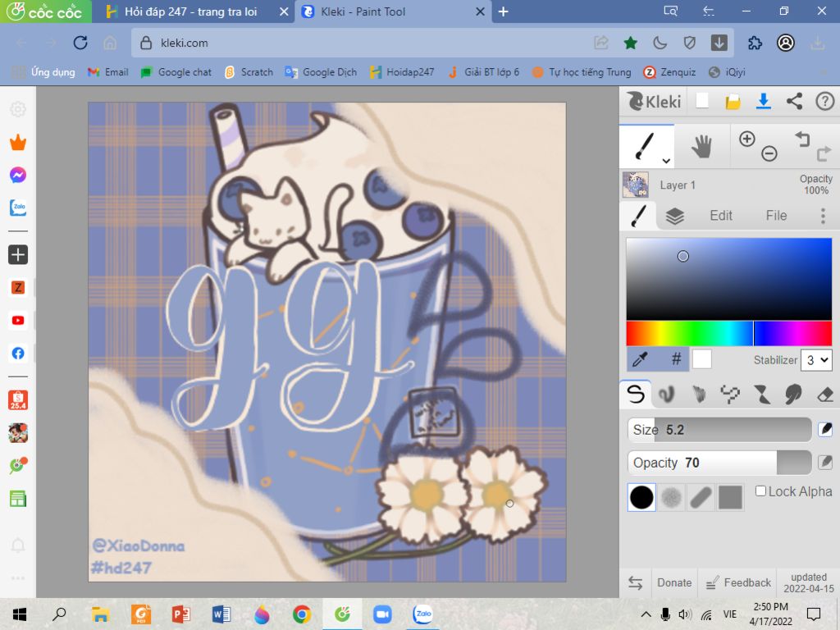Screen dimensions: 840x630
Task: Pick a color with the eyedropper
Action: coord(640,359)
